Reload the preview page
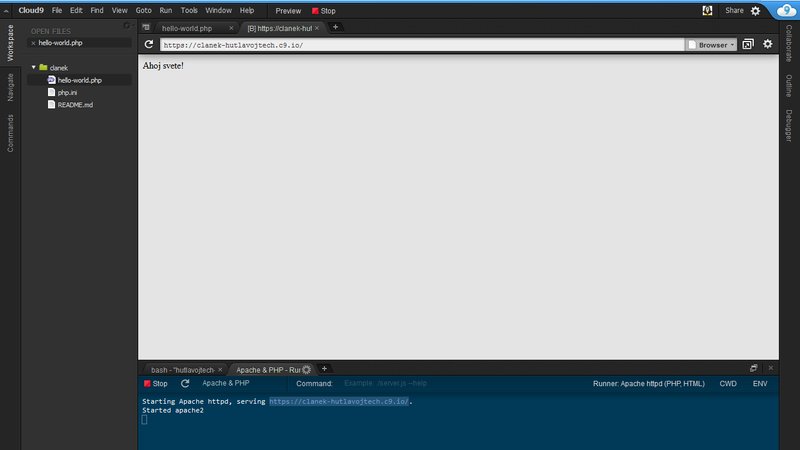 148,44
